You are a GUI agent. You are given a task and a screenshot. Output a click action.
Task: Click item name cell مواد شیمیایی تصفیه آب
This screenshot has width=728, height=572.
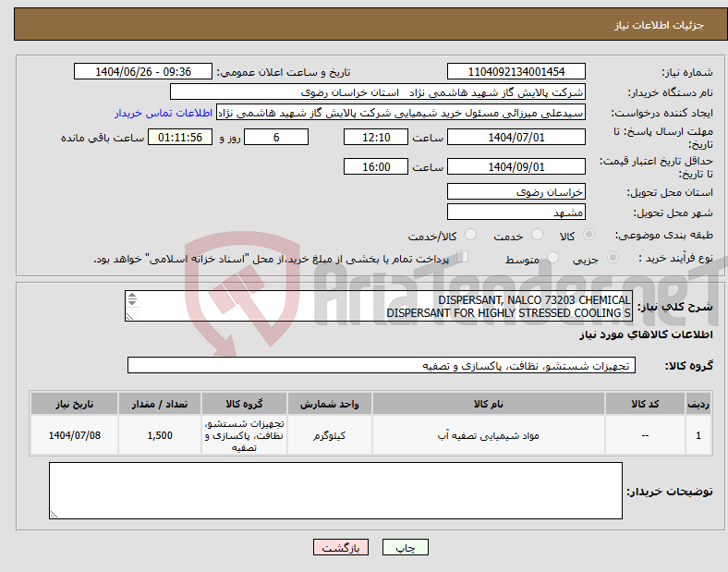point(489,435)
